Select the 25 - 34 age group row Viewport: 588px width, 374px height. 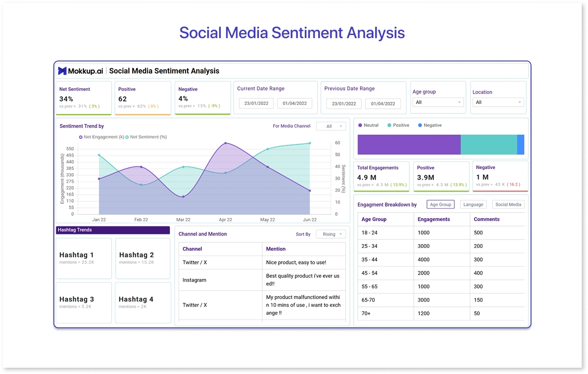pyautogui.click(x=441, y=246)
